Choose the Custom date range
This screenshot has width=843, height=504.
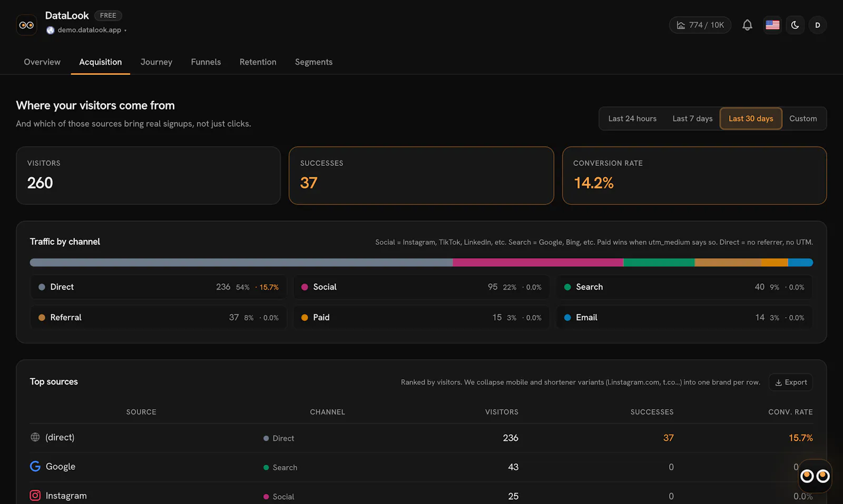pyautogui.click(x=803, y=118)
